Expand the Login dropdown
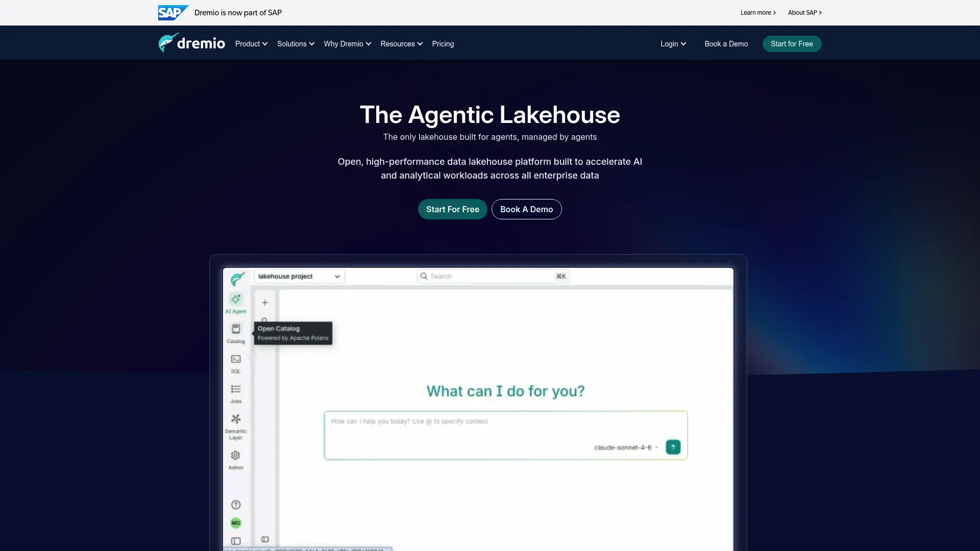 coord(673,44)
